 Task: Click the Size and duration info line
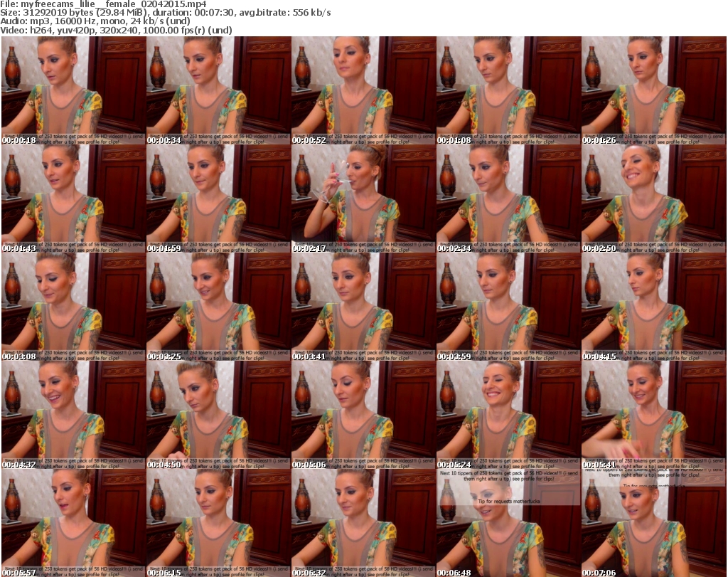(165, 13)
